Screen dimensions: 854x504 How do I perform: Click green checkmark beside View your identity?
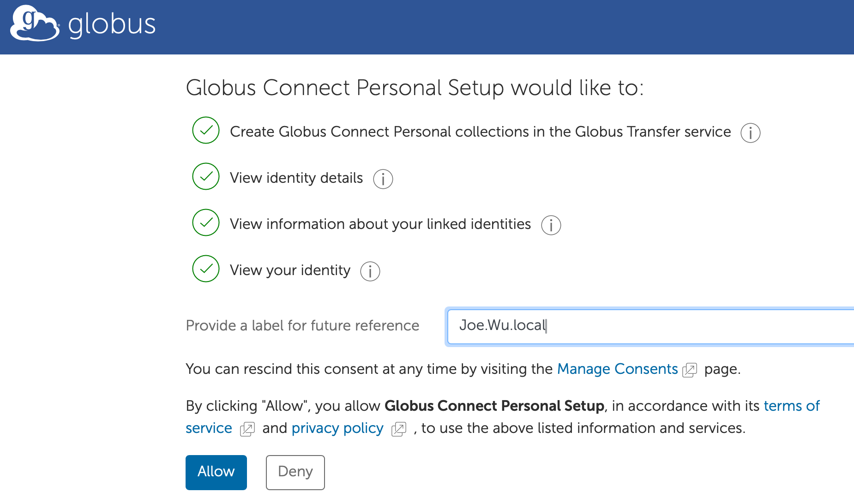(206, 269)
